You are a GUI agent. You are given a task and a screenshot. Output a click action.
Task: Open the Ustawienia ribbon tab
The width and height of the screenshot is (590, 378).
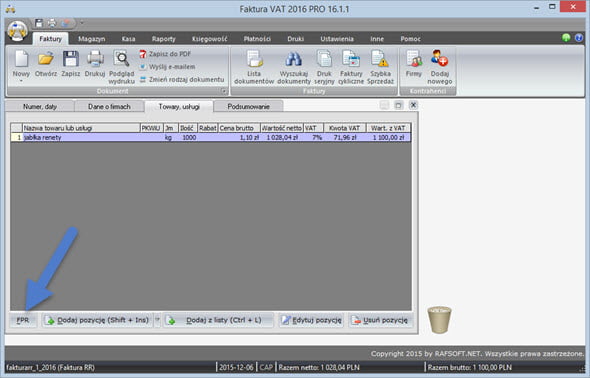click(337, 39)
